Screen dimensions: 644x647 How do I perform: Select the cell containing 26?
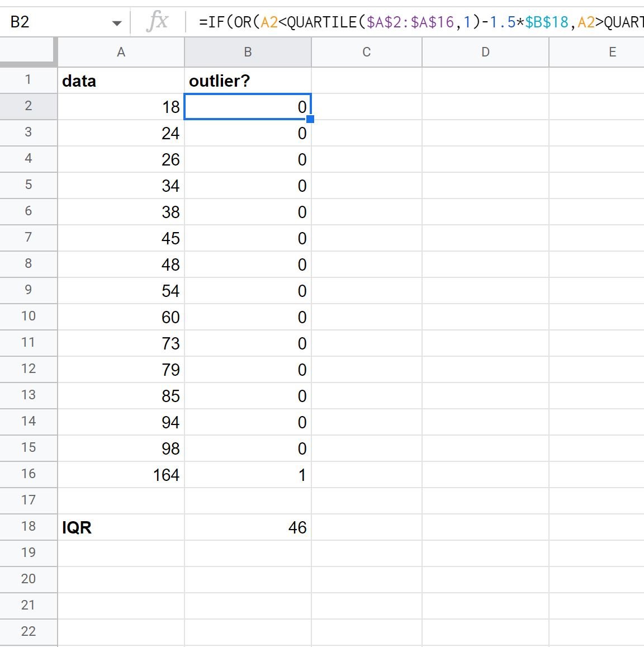click(121, 159)
